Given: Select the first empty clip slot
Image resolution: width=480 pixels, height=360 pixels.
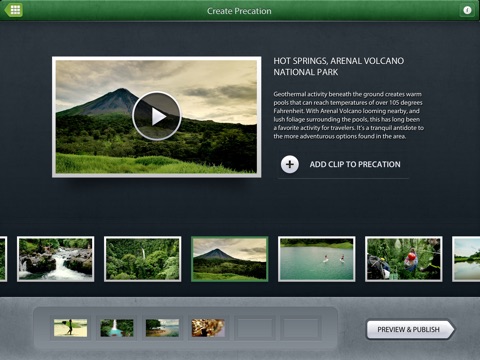Looking at the screenshot, I should click(255, 328).
